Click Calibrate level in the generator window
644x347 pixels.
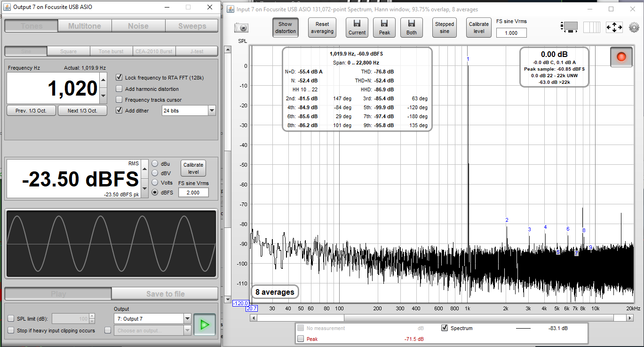[x=193, y=169]
